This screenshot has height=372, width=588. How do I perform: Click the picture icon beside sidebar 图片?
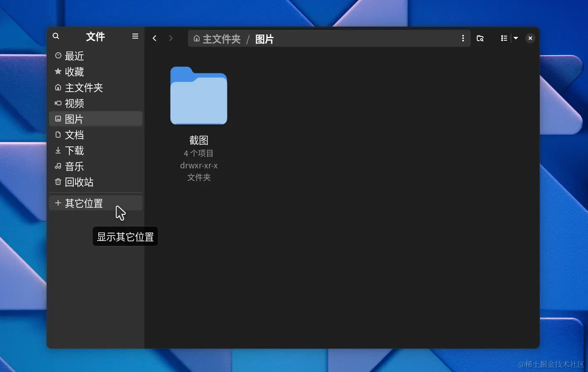58,119
